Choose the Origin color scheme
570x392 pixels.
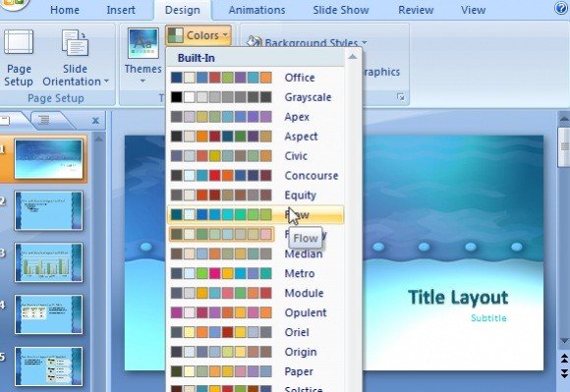tap(256, 352)
